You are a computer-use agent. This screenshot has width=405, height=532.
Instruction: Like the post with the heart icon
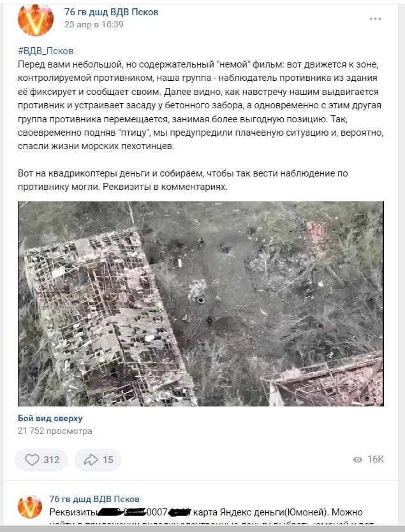click(x=33, y=460)
